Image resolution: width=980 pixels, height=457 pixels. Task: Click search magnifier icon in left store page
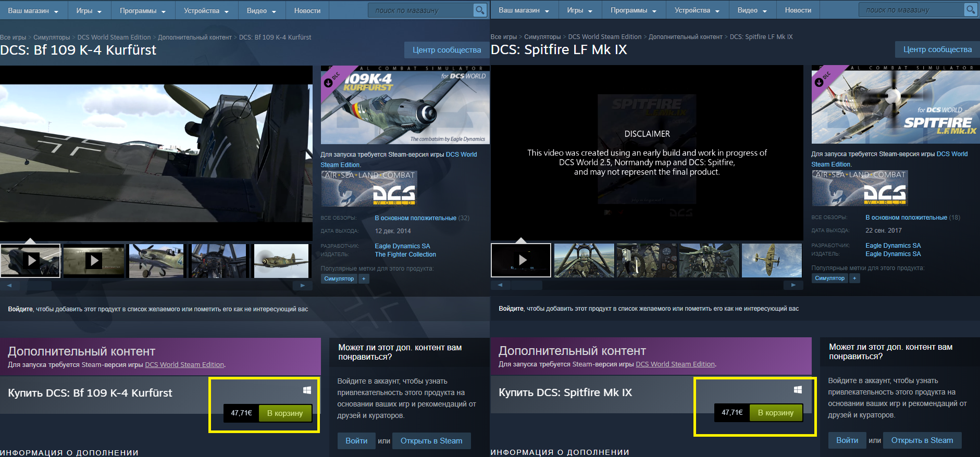coord(479,10)
